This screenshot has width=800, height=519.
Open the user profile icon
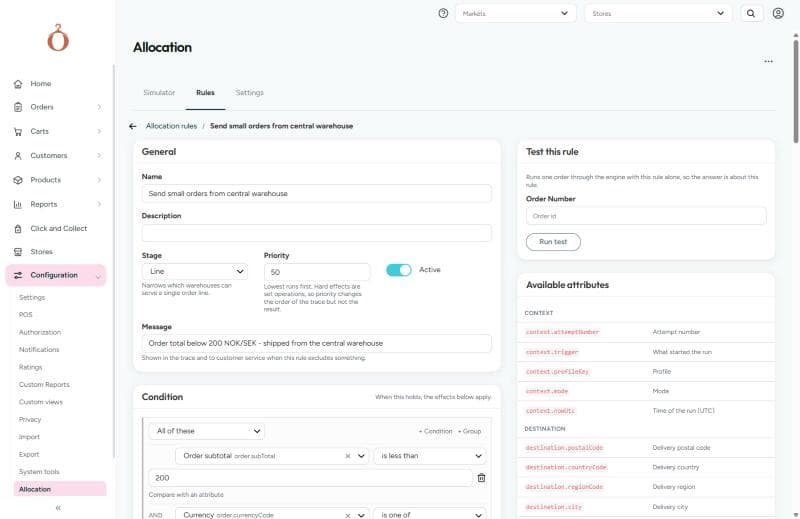(778, 13)
